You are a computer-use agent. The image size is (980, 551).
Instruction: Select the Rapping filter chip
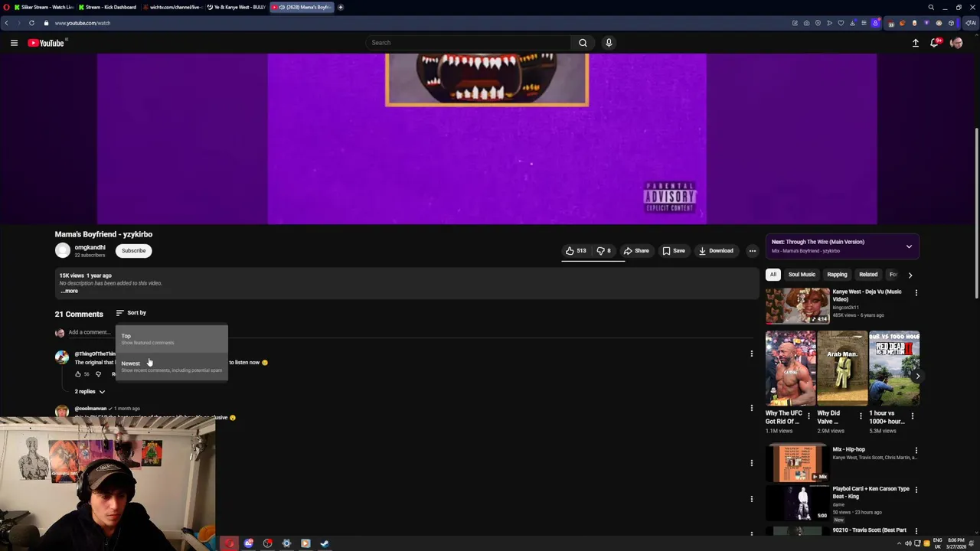837,275
